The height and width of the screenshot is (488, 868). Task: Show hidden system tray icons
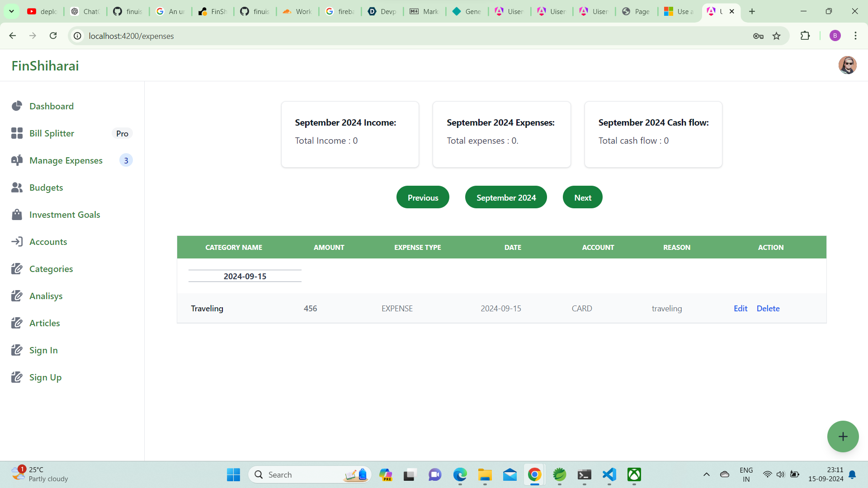click(x=706, y=474)
